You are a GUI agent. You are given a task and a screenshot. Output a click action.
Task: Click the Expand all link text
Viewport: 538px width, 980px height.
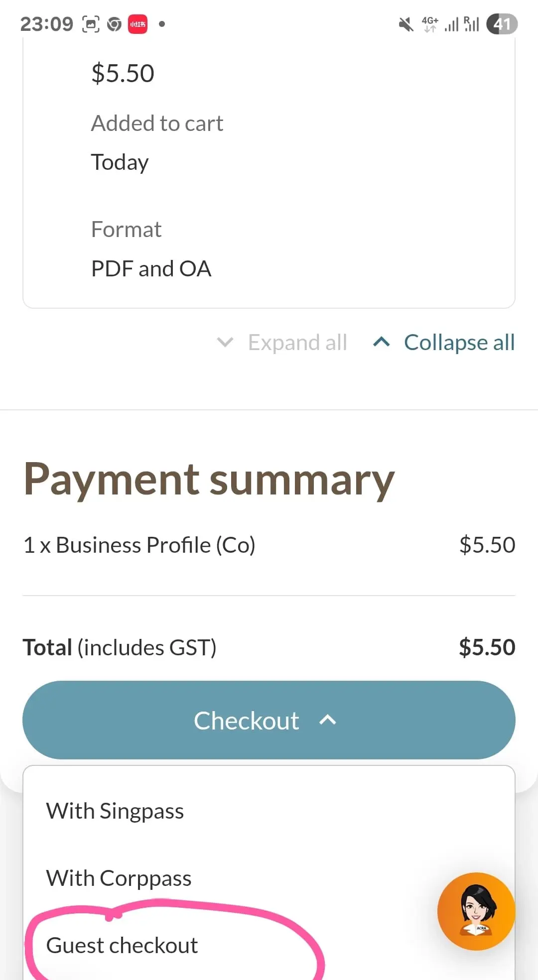(x=297, y=342)
